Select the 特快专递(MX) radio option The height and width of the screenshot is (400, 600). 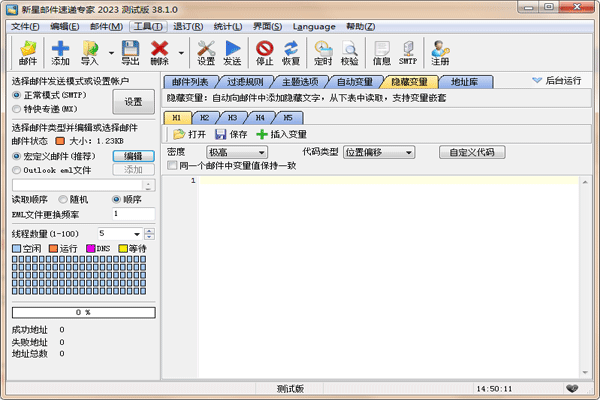pos(16,108)
